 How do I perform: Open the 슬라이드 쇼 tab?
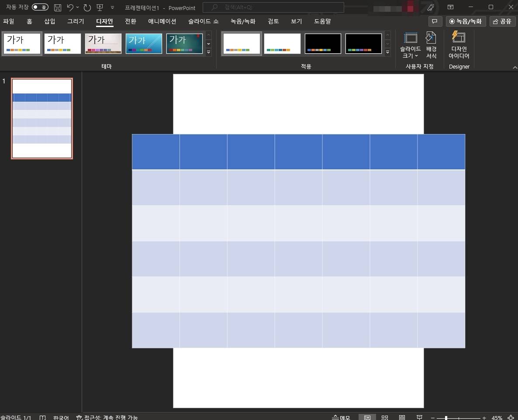204,21
